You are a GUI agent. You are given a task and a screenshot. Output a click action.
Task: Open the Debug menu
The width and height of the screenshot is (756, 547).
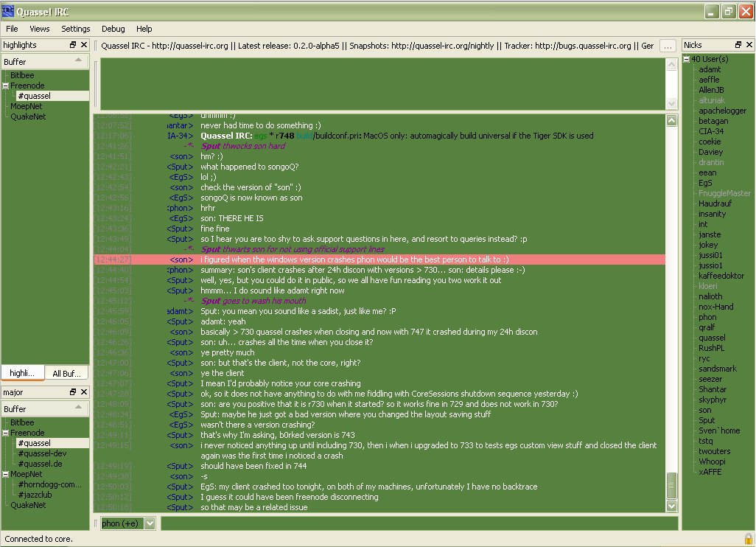click(x=113, y=29)
